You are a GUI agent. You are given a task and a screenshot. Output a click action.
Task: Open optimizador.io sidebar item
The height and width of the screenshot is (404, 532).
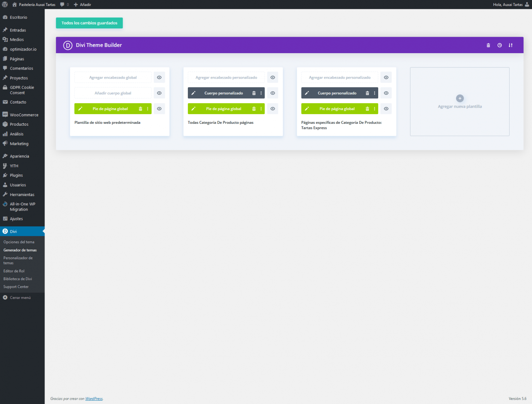[22, 49]
